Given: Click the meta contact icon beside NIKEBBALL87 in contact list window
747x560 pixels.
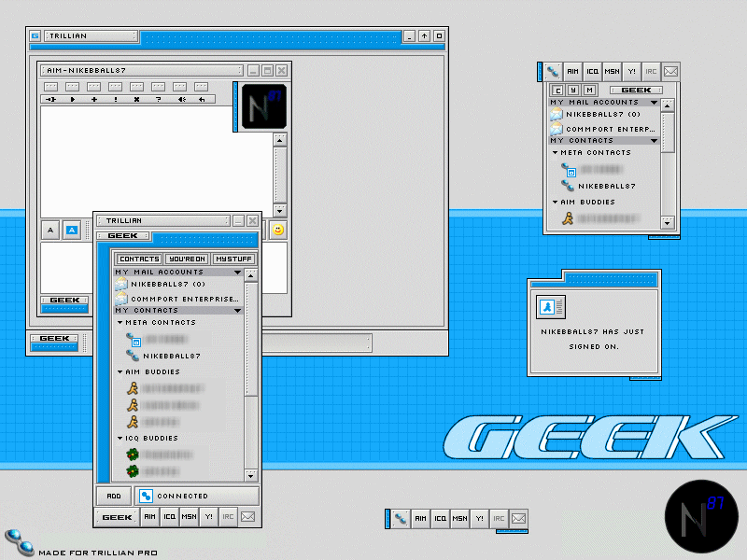Looking at the screenshot, I should coord(132,356).
